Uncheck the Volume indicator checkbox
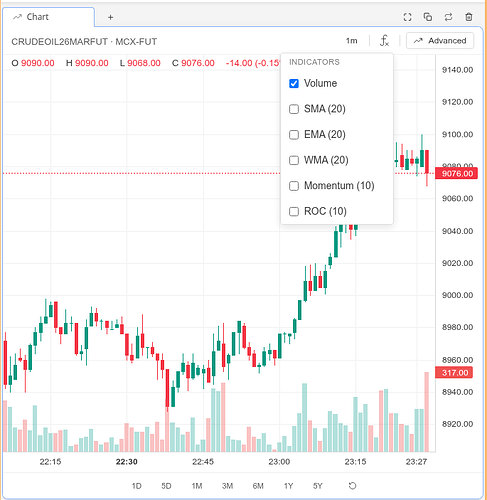Viewport: 487px width, 500px height. [294, 83]
